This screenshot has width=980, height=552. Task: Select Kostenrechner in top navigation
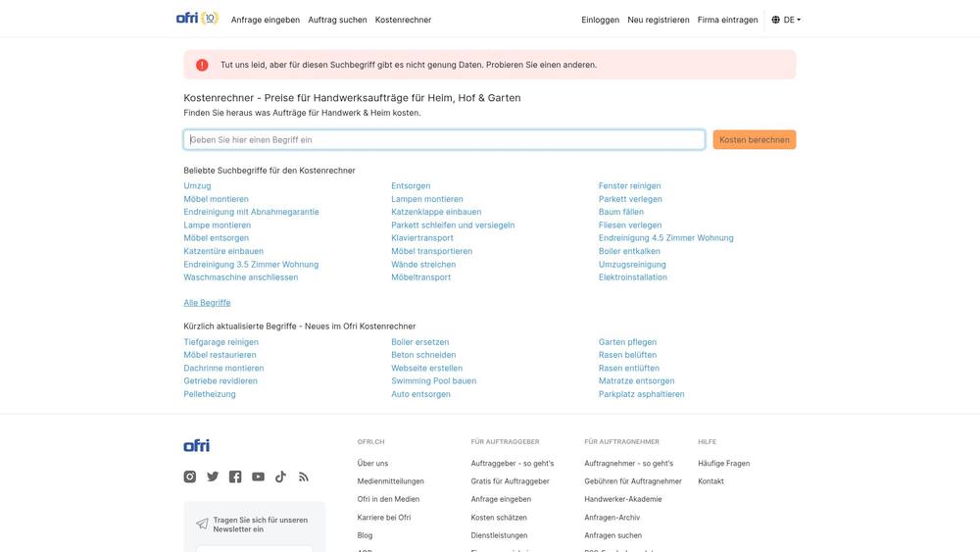(403, 20)
